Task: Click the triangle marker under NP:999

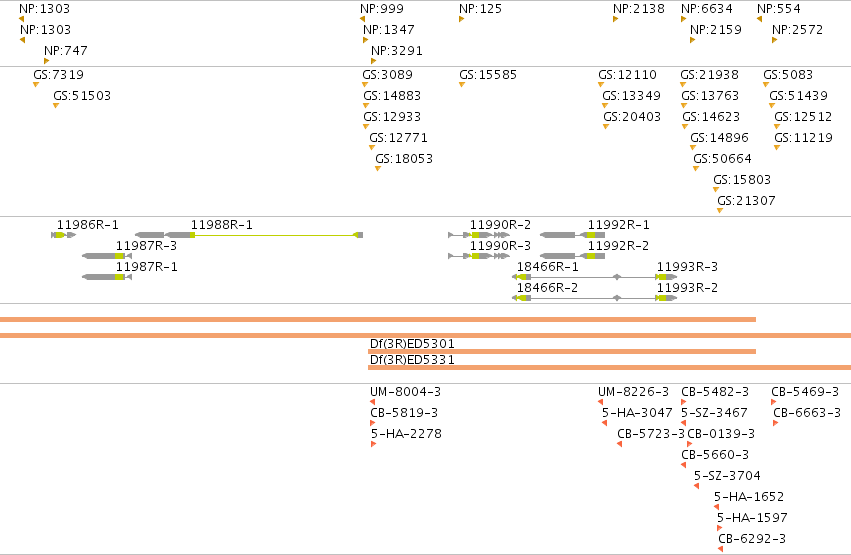Action: click(363, 19)
